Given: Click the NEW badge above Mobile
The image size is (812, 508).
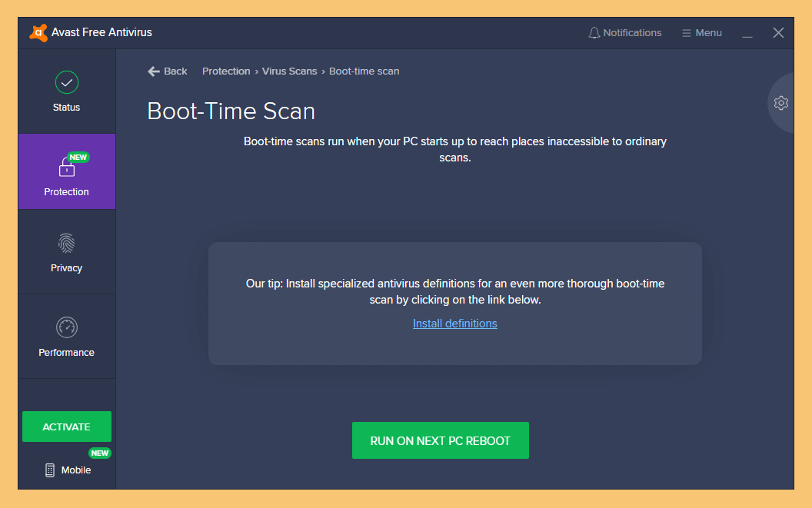Looking at the screenshot, I should coord(99,453).
